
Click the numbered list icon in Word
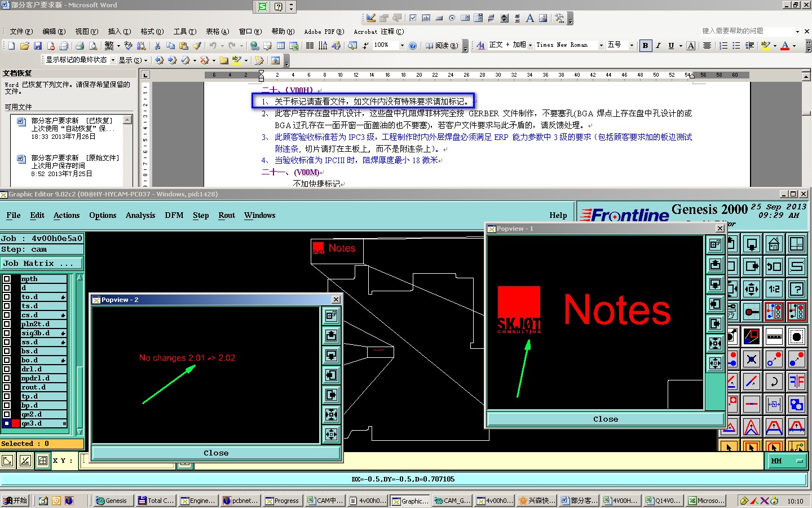click(723, 46)
